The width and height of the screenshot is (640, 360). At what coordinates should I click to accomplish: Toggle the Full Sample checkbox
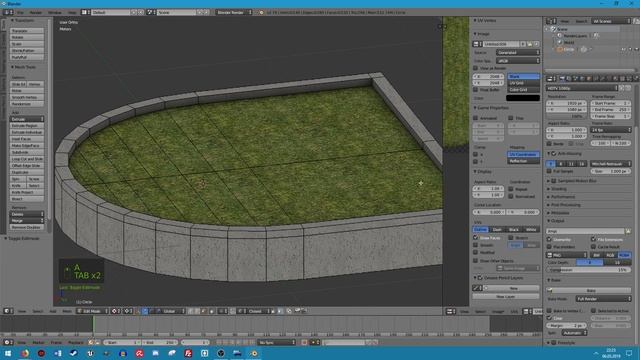click(549, 171)
